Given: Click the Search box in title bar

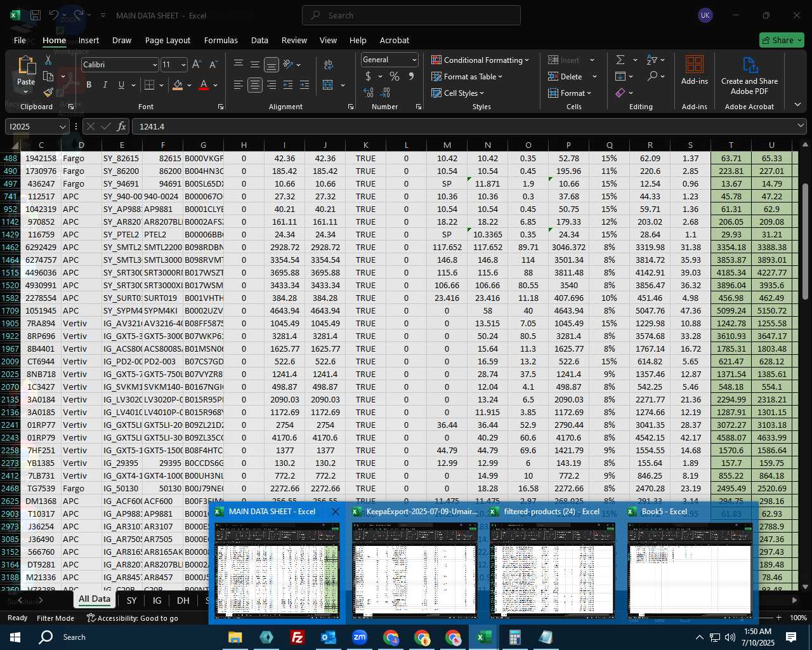Looking at the screenshot, I should tap(411, 15).
